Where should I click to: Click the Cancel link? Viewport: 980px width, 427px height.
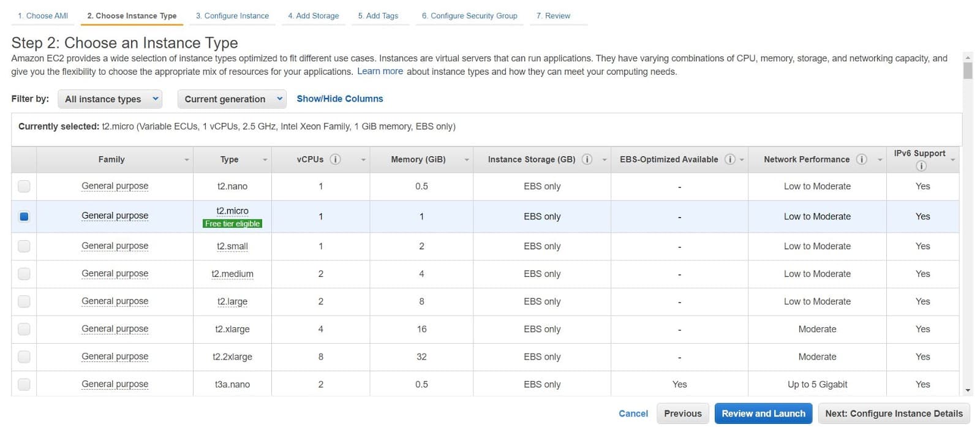click(x=633, y=414)
